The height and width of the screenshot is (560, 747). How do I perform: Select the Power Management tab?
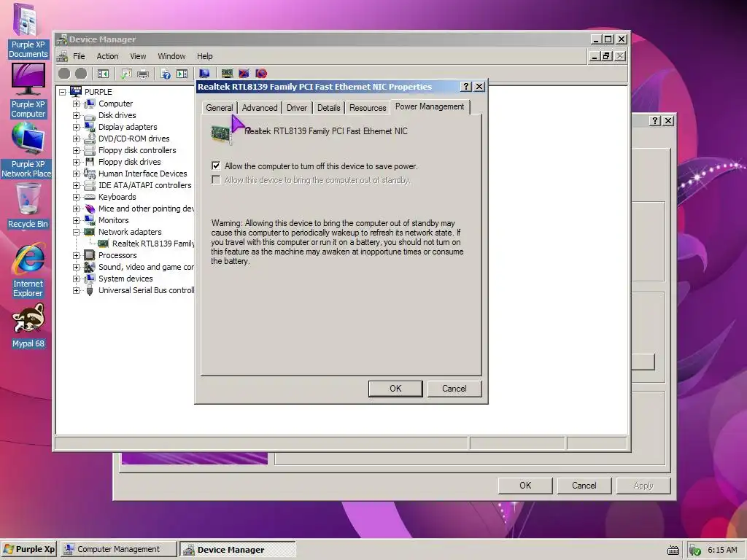click(x=430, y=106)
